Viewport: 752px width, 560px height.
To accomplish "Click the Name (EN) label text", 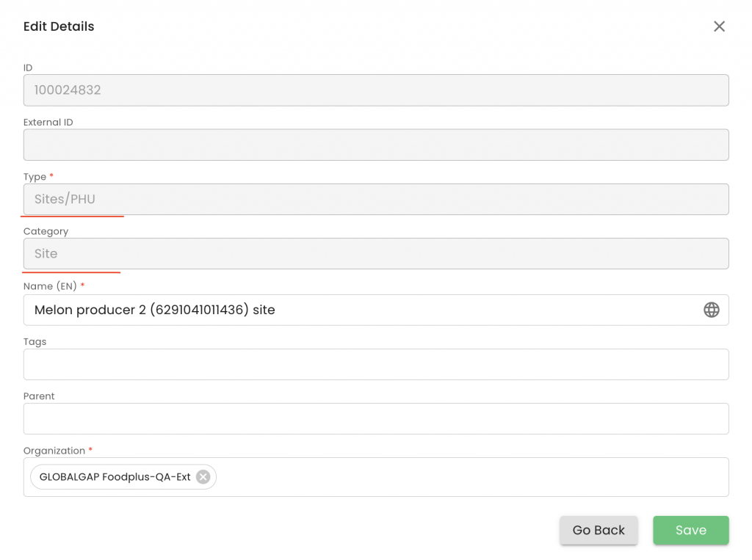I will pos(50,286).
